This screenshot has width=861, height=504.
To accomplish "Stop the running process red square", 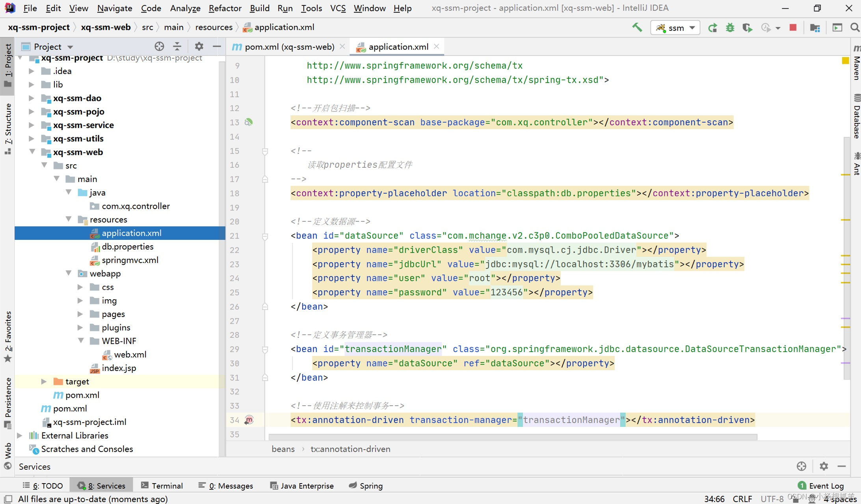I will (x=793, y=28).
